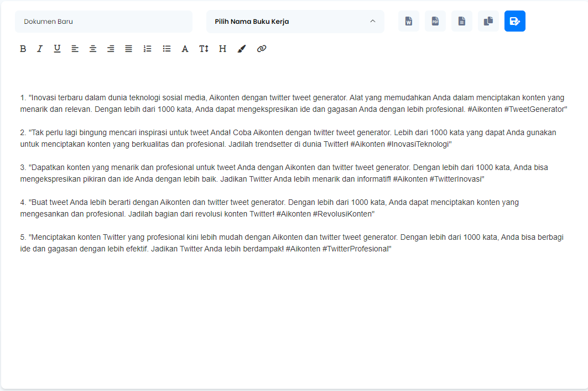The height and width of the screenshot is (391, 588).
Task: Click the #InovasiTeknologi hashtag in tweet 2
Action: (418, 144)
